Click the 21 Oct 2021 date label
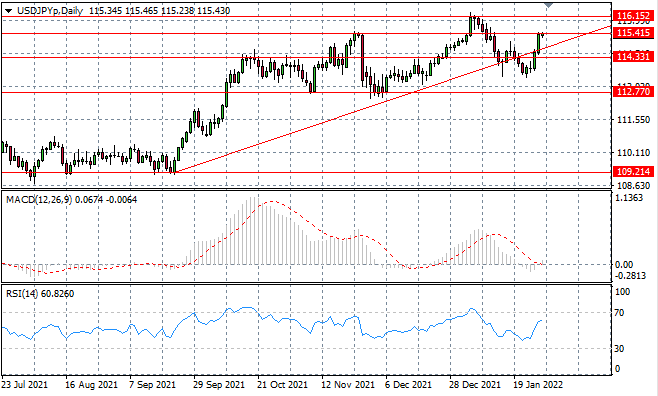The image size is (658, 396). tap(282, 385)
